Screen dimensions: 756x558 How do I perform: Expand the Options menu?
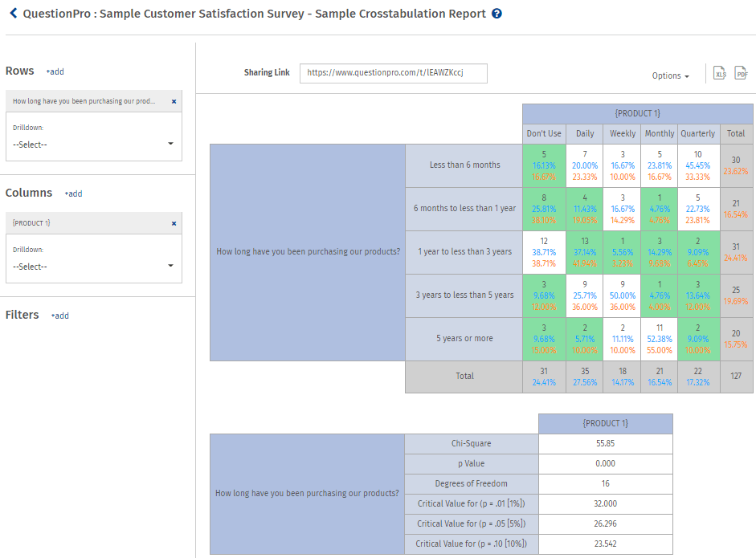click(670, 75)
